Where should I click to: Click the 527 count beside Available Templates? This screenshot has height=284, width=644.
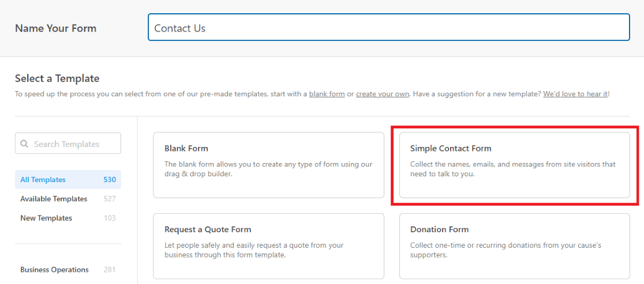110,199
